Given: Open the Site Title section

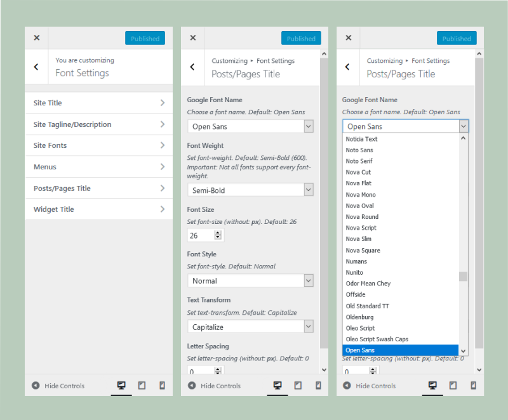Looking at the screenshot, I should point(99,103).
